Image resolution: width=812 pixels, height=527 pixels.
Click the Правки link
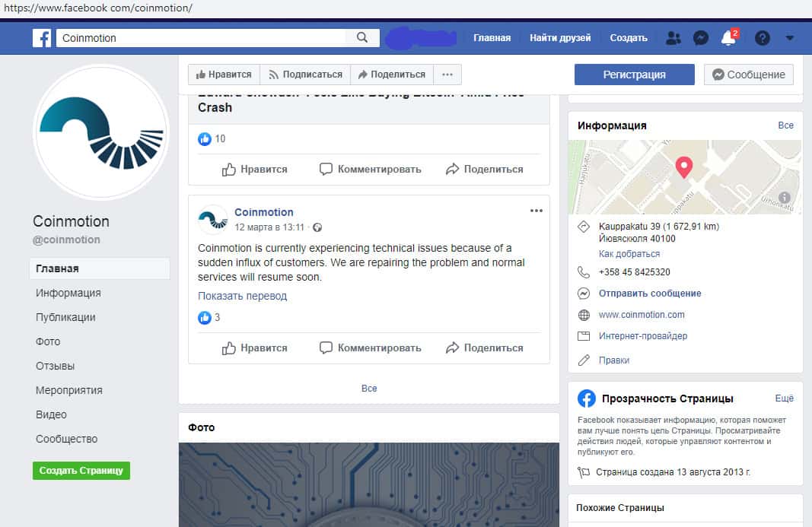click(614, 360)
